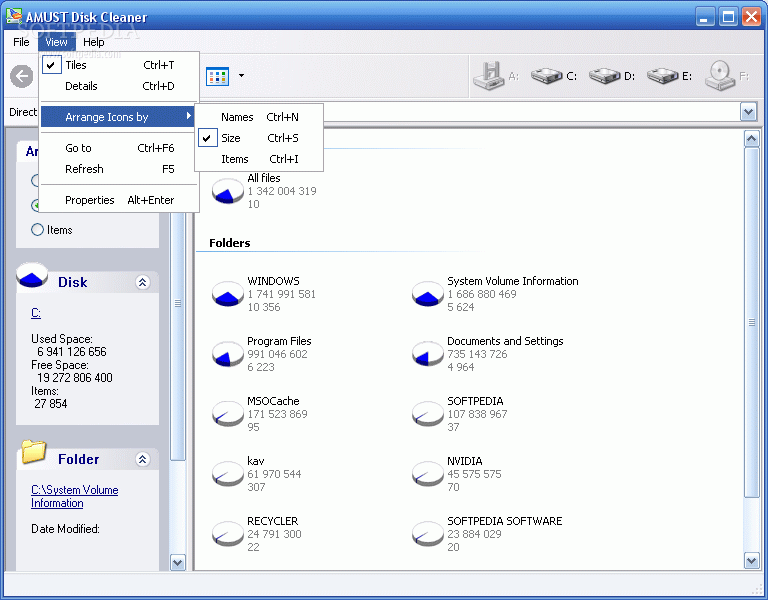Choose Details view from View menu
Viewport: 768px width, 600px height.
(x=119, y=86)
